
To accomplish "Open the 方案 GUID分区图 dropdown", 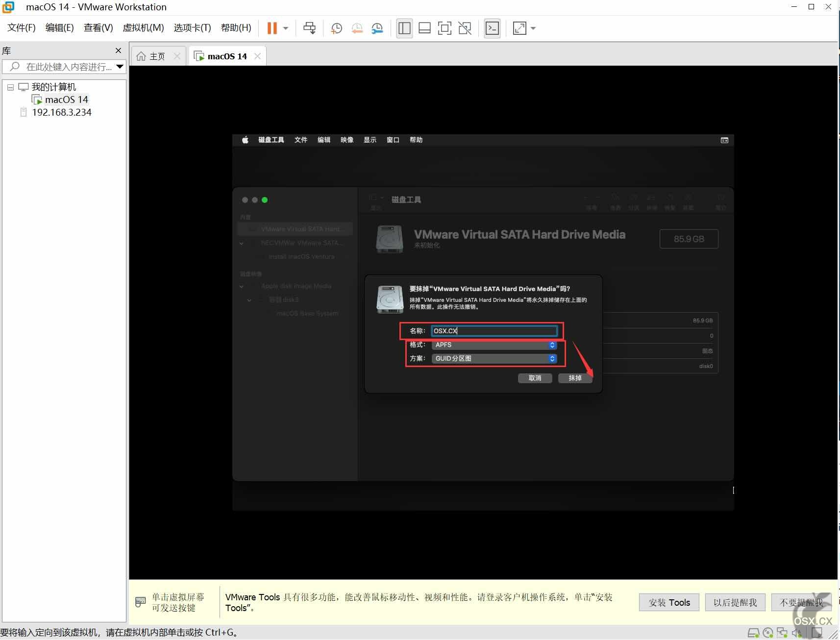I will point(494,359).
